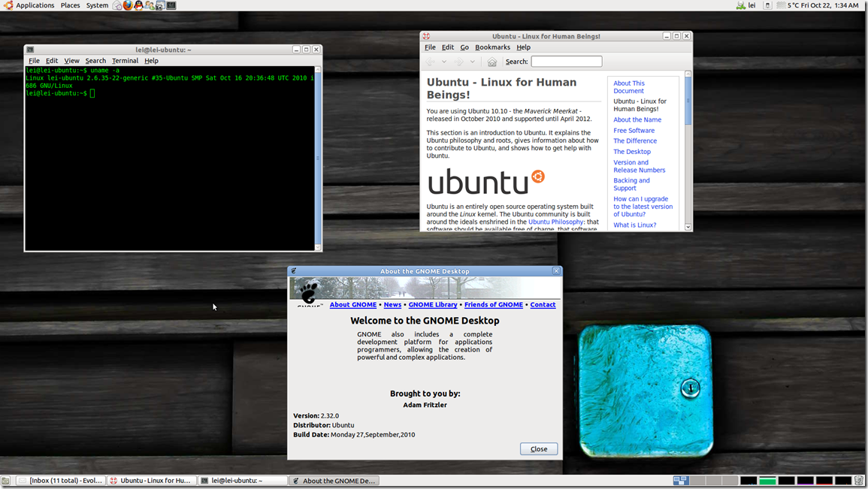Viewport: 868px width, 489px height.
Task: Switch to Inbox Evolution taskbar button
Action: point(60,481)
